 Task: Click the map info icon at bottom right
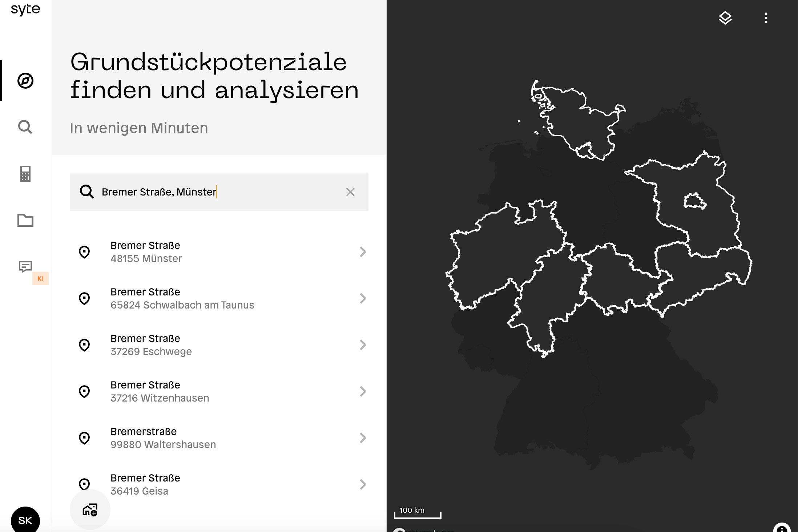782,528
